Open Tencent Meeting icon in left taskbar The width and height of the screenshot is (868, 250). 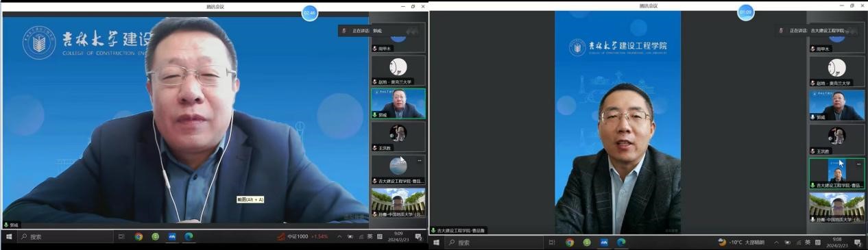172,236
